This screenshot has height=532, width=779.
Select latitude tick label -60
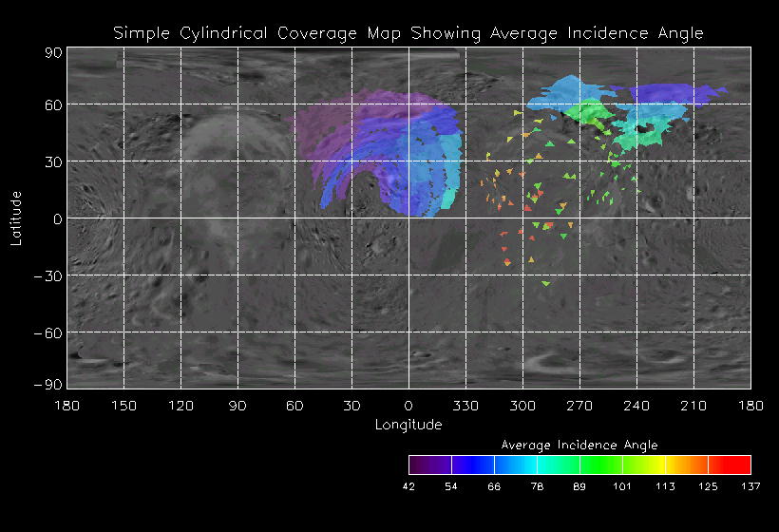pos(48,333)
